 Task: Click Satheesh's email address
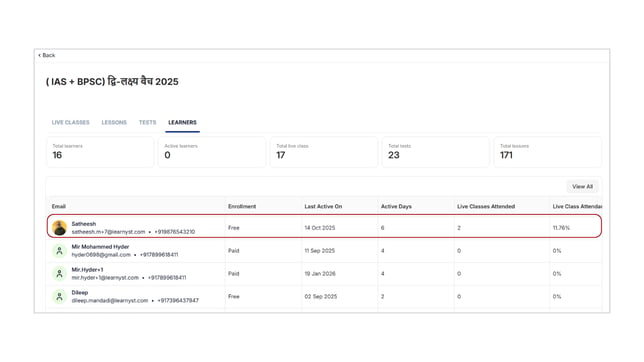coord(108,232)
